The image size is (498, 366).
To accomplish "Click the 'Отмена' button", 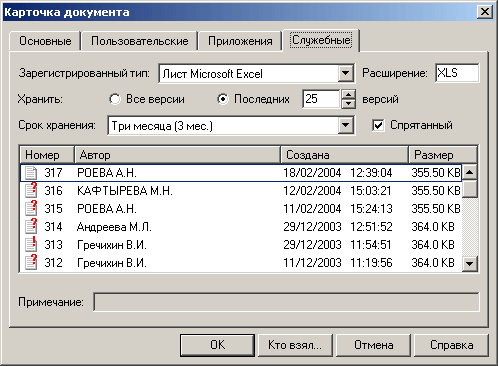I will pos(373,345).
